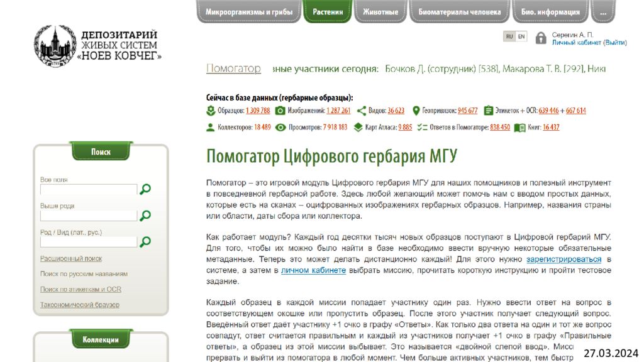Viewport: 644px width, 362px height.
Task: Click views count 7 918 183
Action: pos(335,128)
